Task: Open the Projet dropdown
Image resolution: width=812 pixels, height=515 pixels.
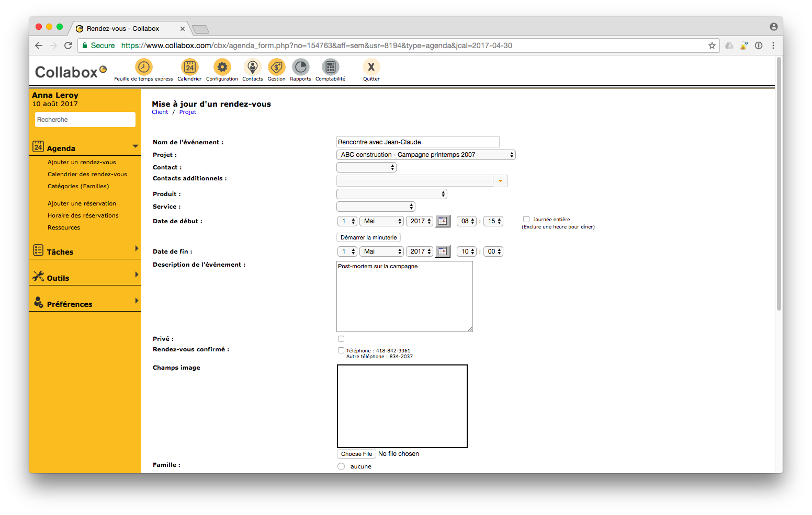Action: tap(426, 155)
